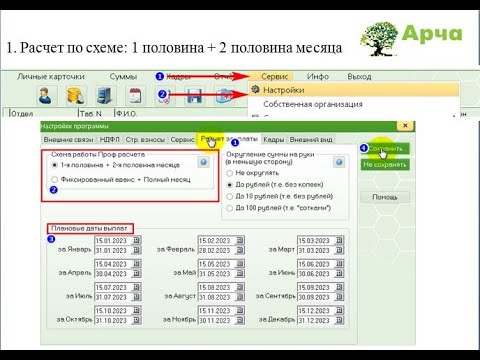Image resolution: width=480 pixels, height=360 pixels.
Task: Open the employee cards person icon in toolbar
Action: 45,95
